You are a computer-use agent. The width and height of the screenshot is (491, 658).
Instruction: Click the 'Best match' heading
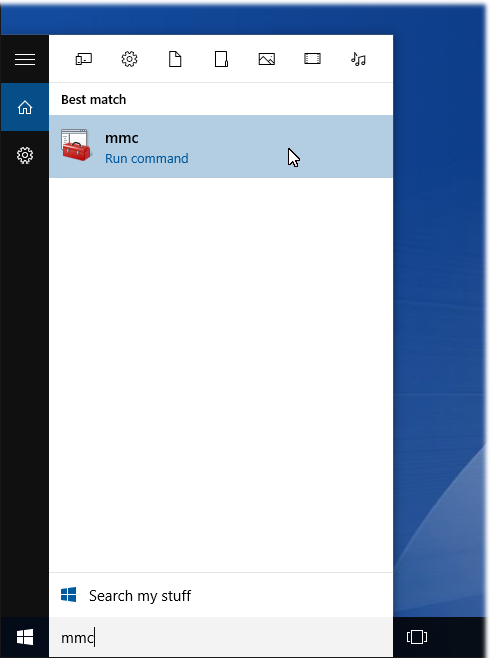pos(94,99)
